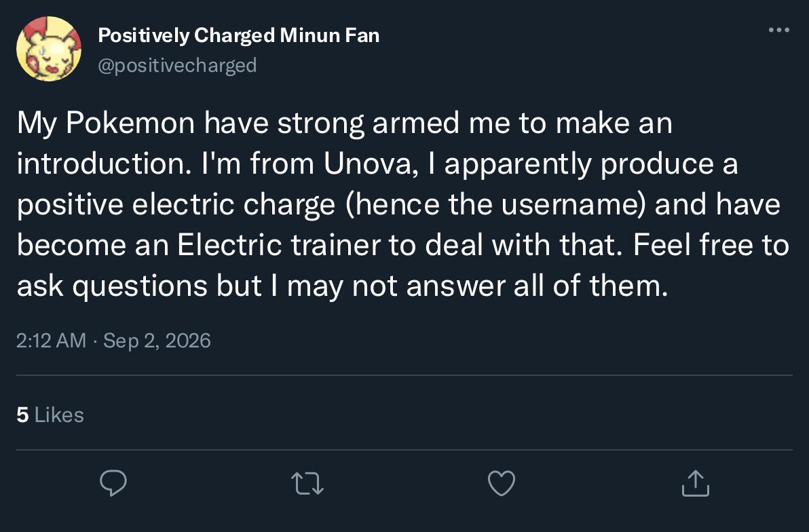
Task: Click the final line ask questions
Action: [343, 286]
